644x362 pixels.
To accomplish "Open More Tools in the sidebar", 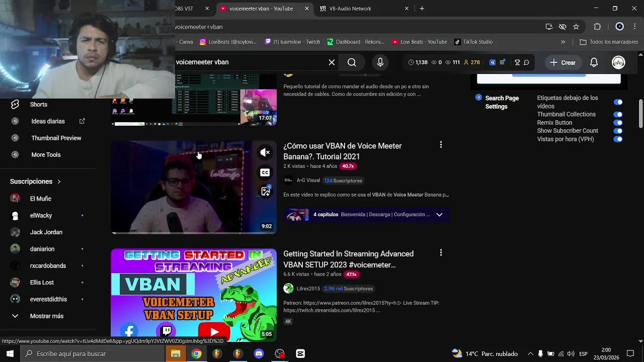I will [x=45, y=155].
